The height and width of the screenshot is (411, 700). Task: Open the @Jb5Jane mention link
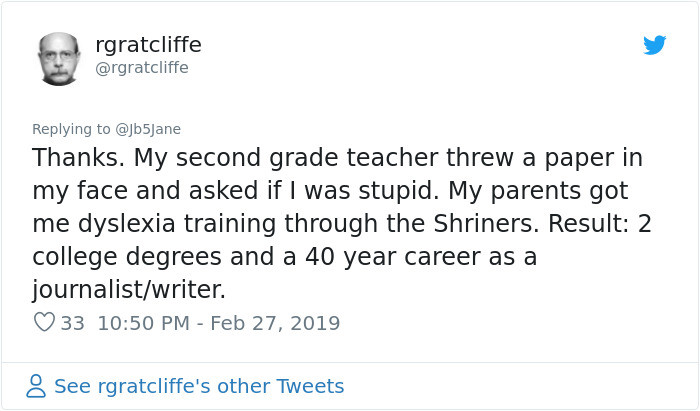(148, 129)
